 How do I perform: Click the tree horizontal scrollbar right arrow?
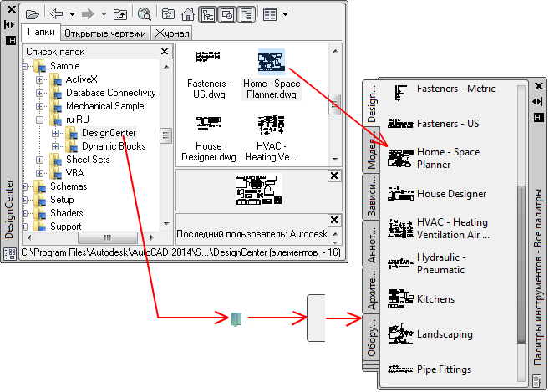[x=151, y=237]
